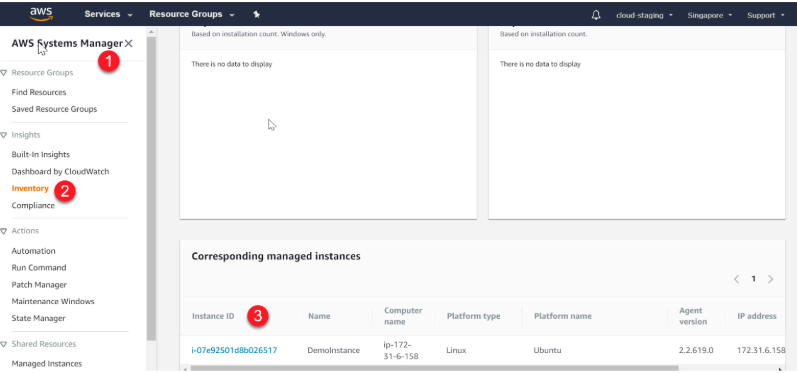The height and width of the screenshot is (373, 797).
Task: Open Automation under Actions
Action: point(34,251)
